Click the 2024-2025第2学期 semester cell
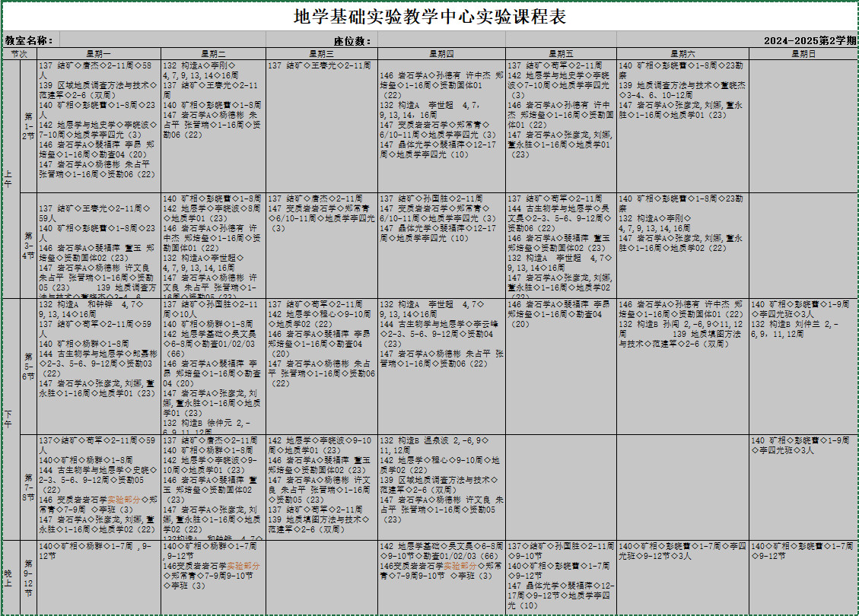The width and height of the screenshot is (859, 616). coord(810,40)
